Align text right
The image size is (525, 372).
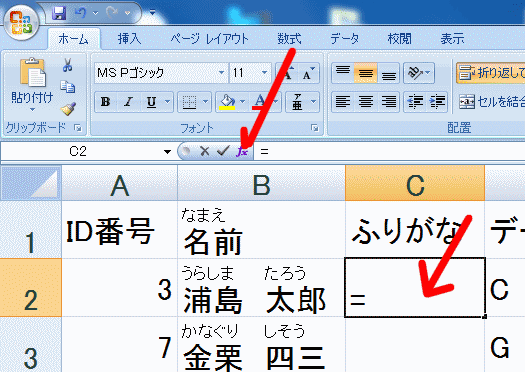click(x=388, y=101)
